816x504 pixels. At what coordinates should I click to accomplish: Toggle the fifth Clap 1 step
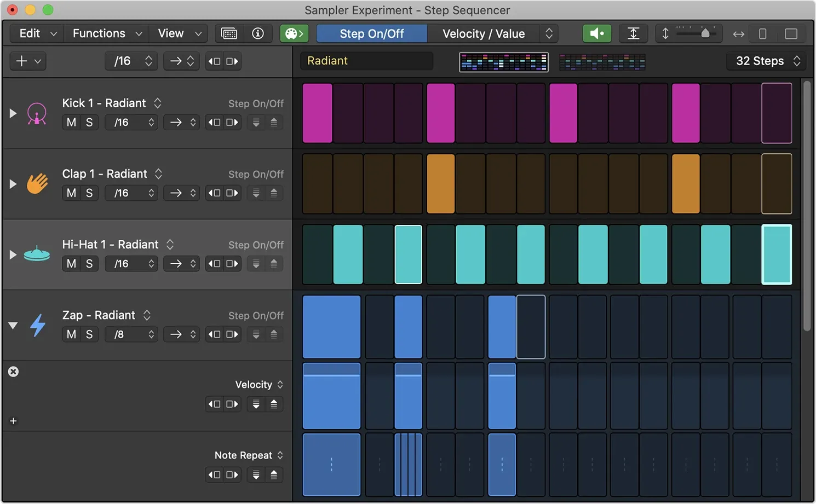(x=440, y=184)
